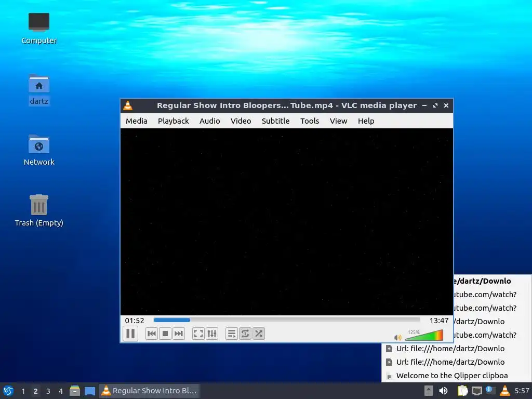Image resolution: width=532 pixels, height=399 pixels.
Task: Toggle fullscreen video mode in VLC
Action: [198, 334]
